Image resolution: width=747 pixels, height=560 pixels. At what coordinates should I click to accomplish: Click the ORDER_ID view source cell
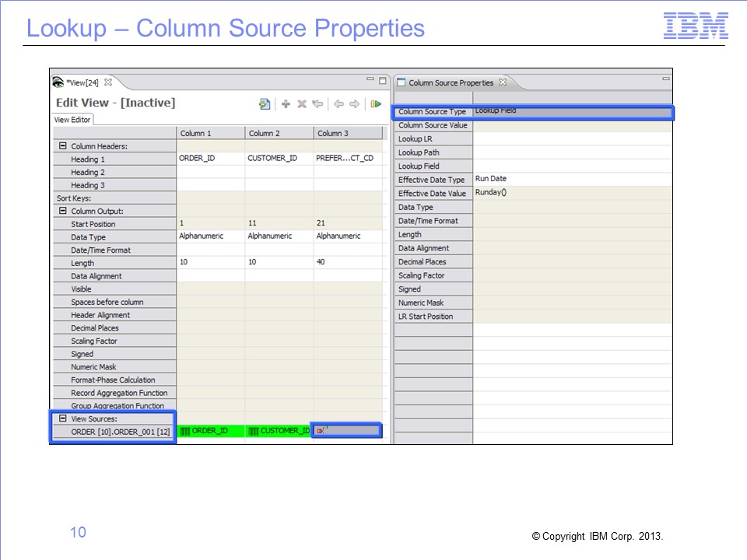(x=211, y=431)
